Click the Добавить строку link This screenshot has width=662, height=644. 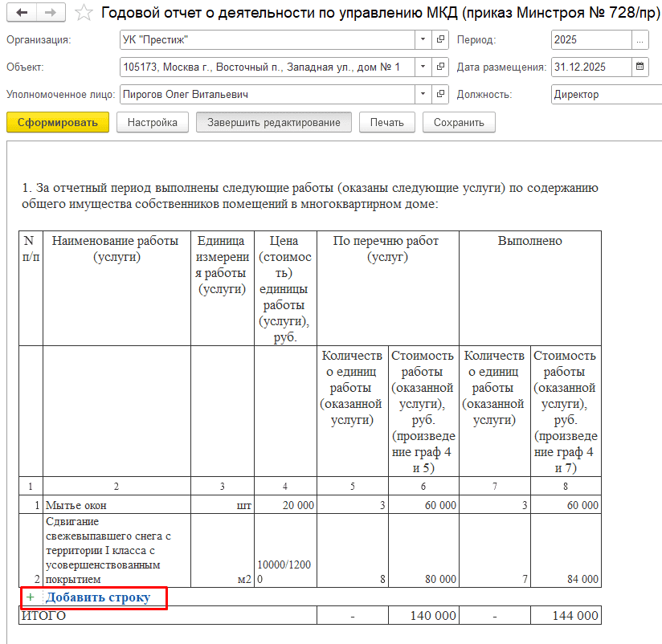[98, 597]
